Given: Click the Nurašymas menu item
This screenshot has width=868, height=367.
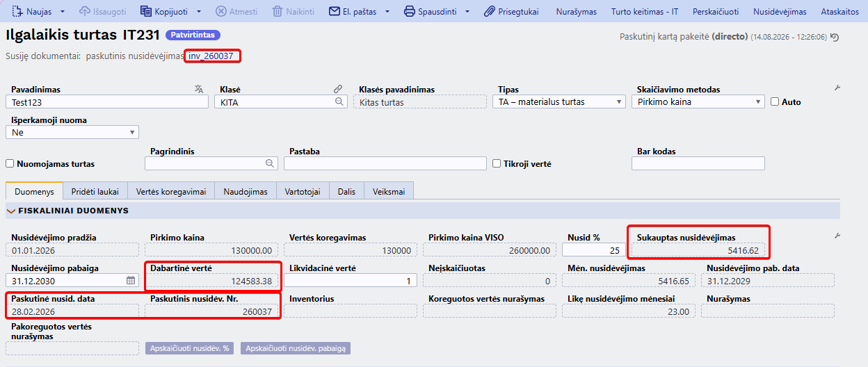Looking at the screenshot, I should coord(577,12).
